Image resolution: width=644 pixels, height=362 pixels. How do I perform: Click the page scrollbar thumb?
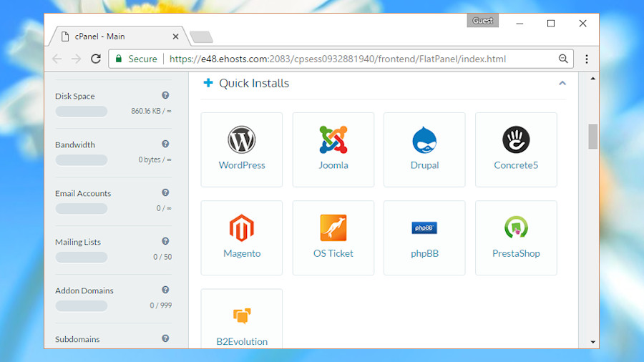click(x=592, y=136)
